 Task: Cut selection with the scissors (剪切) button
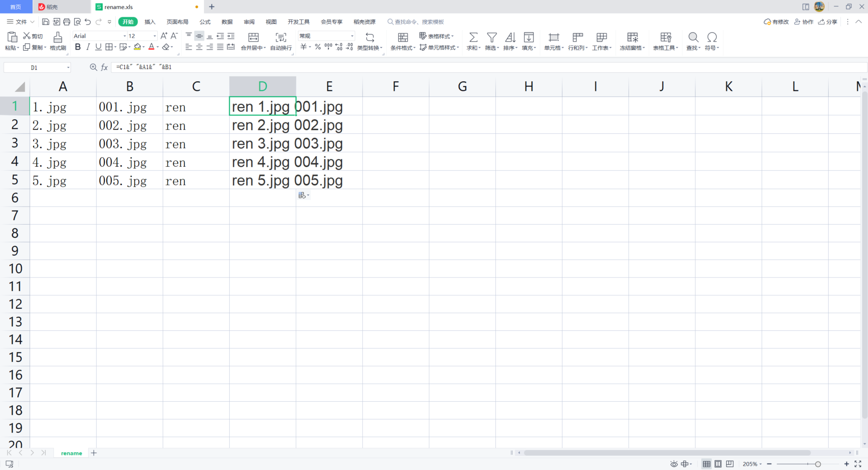pyautogui.click(x=33, y=36)
